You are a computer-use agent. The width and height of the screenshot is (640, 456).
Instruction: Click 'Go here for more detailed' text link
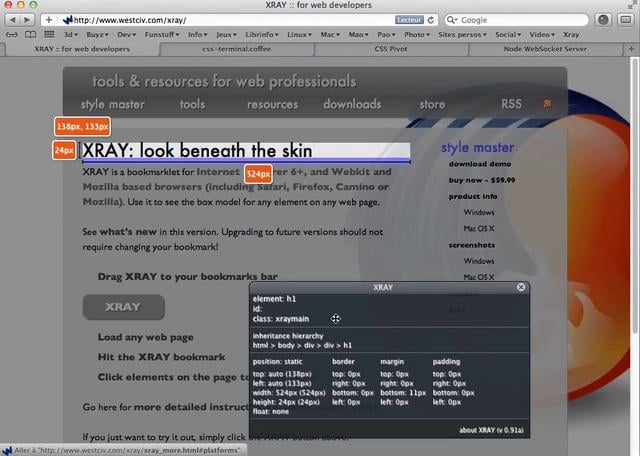point(165,407)
